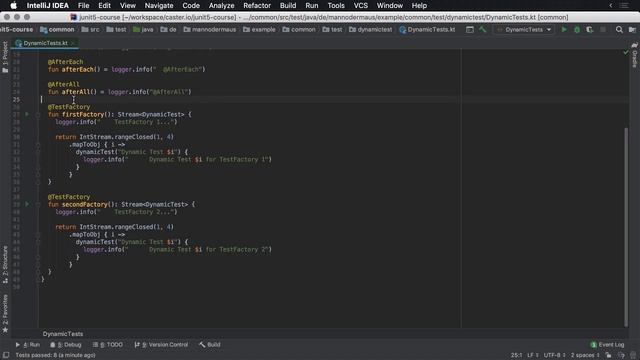Run firstFactory test from gutter icon
This screenshot has height=360, width=640.
27,114
